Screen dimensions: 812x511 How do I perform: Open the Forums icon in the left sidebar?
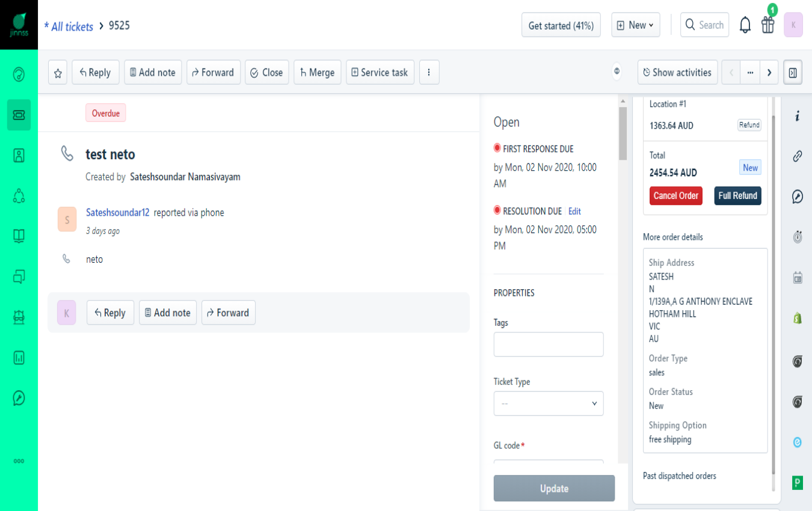19,277
